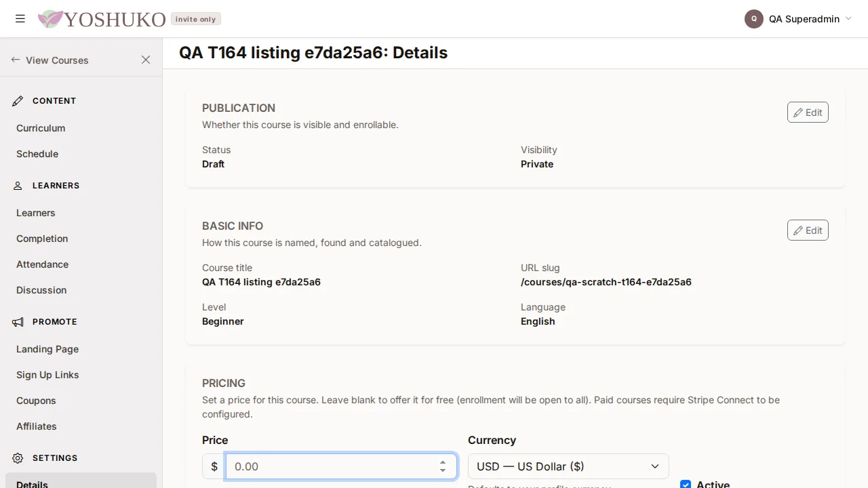
Task: Open Attendance in the sidebar
Action: 43,264
